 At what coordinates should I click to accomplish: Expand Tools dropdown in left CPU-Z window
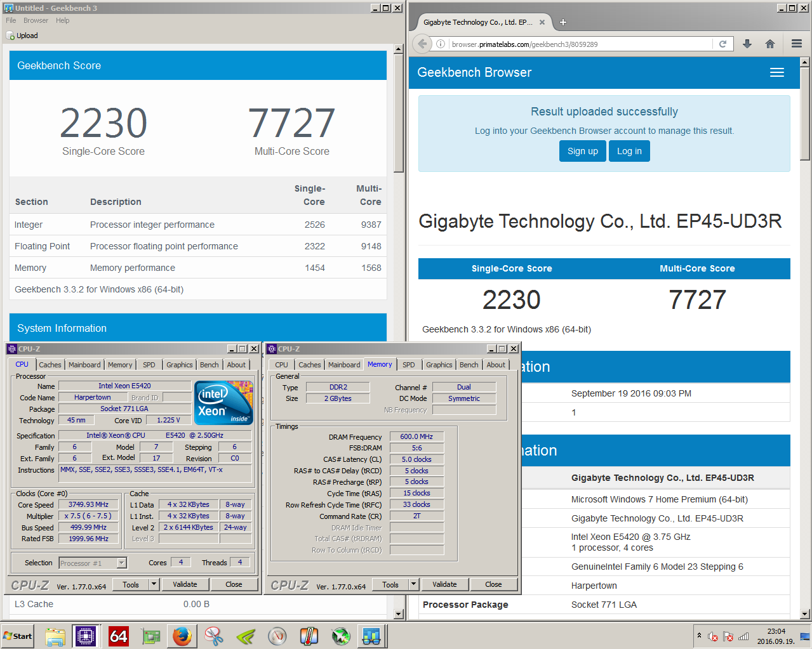(154, 584)
